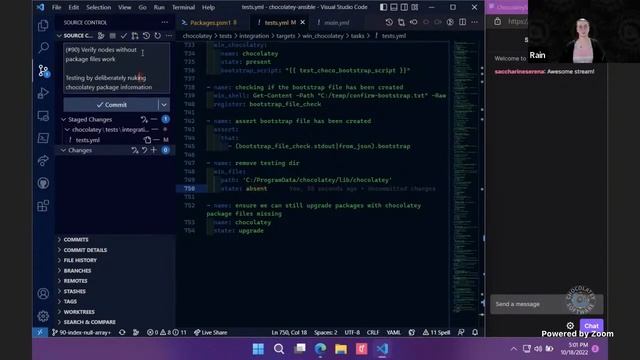Open Windows Start button on taskbar

click(x=258, y=349)
